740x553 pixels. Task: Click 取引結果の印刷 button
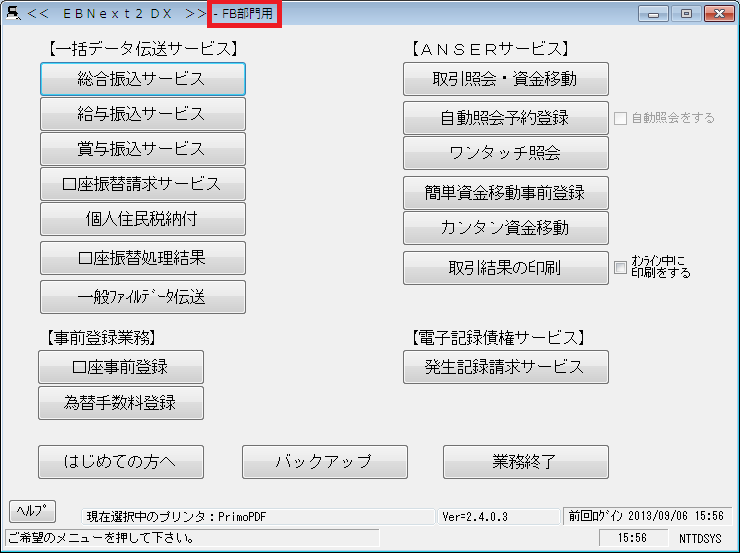pos(506,268)
